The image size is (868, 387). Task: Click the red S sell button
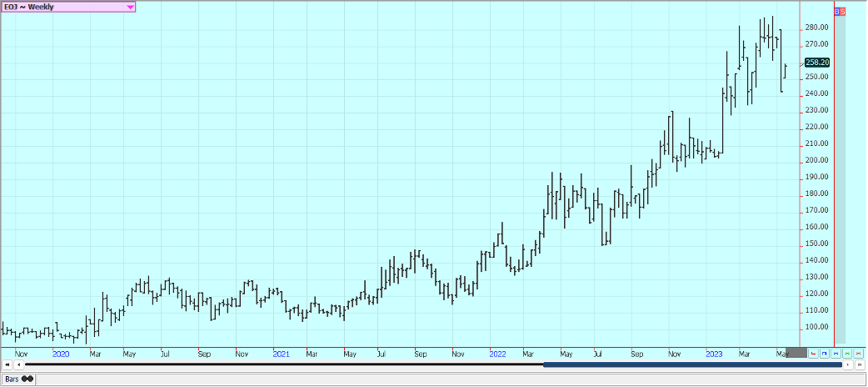(843, 11)
